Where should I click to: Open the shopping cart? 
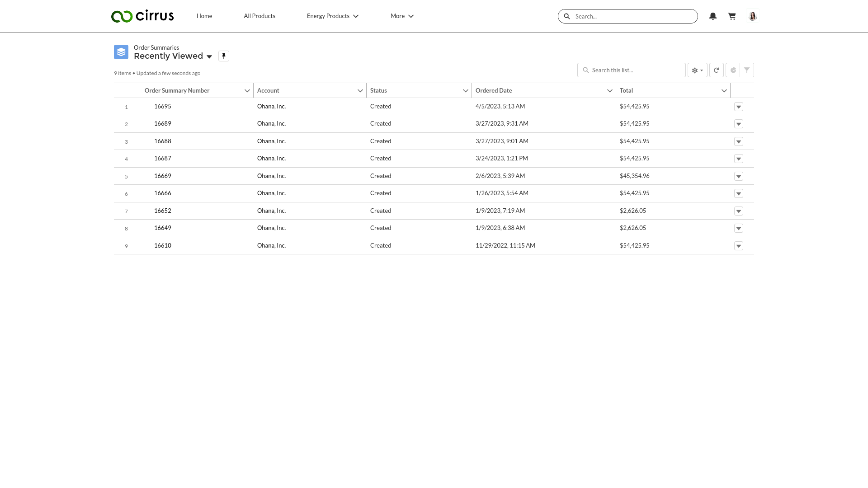(732, 16)
